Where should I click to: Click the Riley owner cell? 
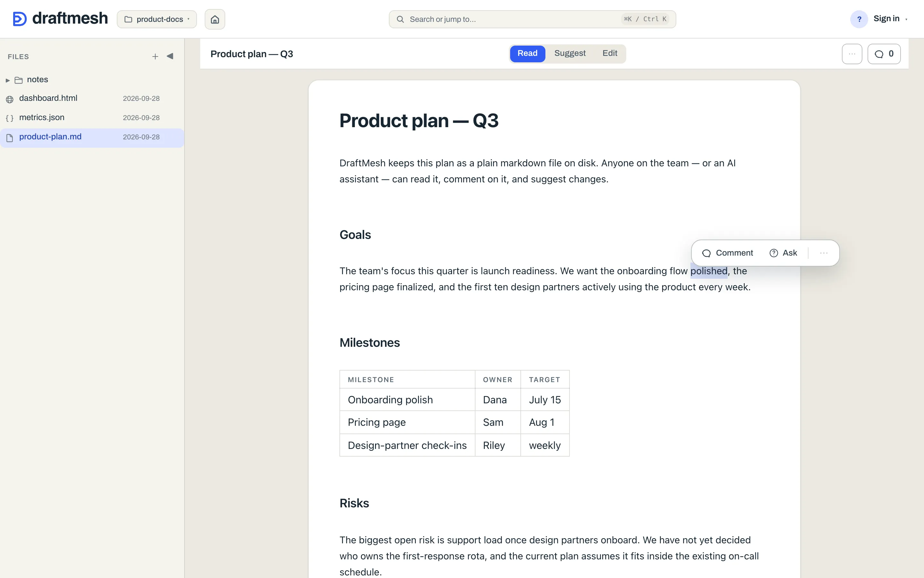point(498,445)
